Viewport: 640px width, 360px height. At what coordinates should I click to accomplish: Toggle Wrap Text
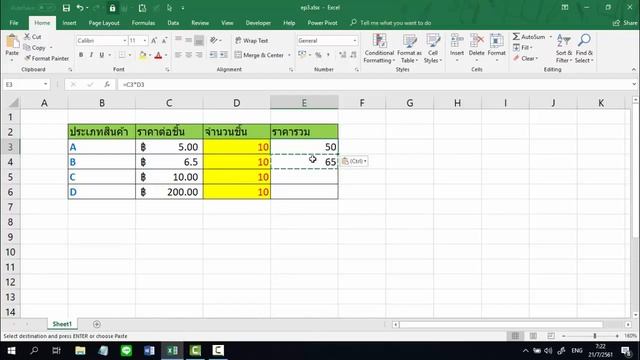252,40
